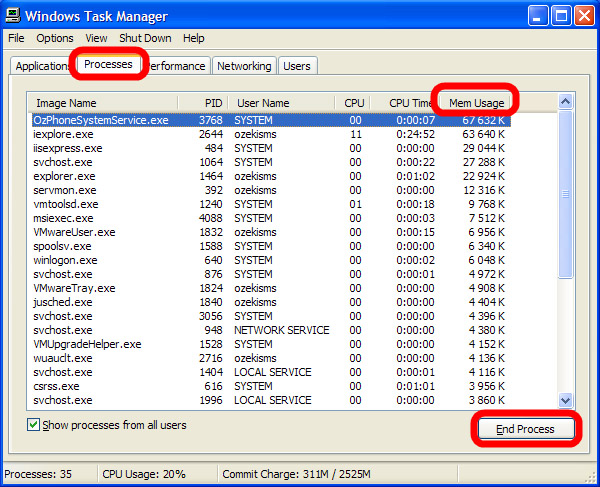This screenshot has width=600, height=487.
Task: Select the jusched.exe process
Action: [271, 302]
